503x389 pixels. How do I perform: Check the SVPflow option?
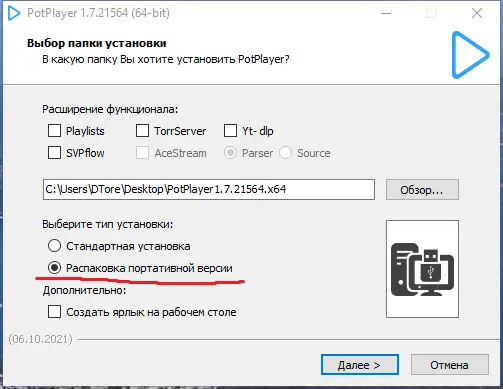pyautogui.click(x=54, y=153)
